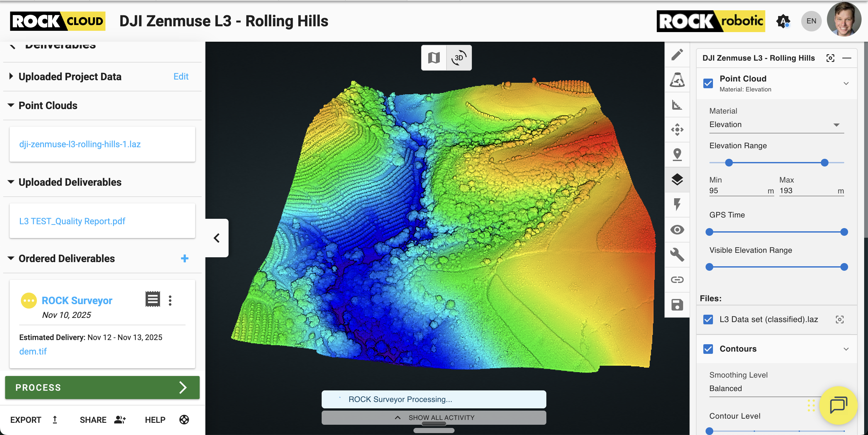Switch to 3D view mode
Viewport: 868px width, 435px height.
point(459,57)
